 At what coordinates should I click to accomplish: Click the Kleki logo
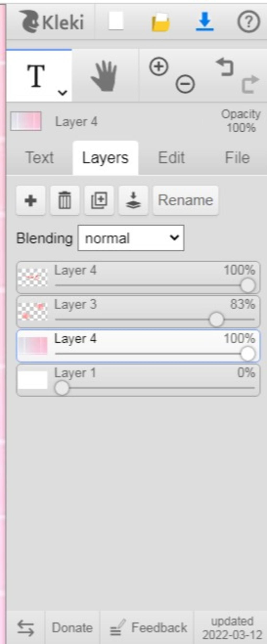[x=52, y=22]
